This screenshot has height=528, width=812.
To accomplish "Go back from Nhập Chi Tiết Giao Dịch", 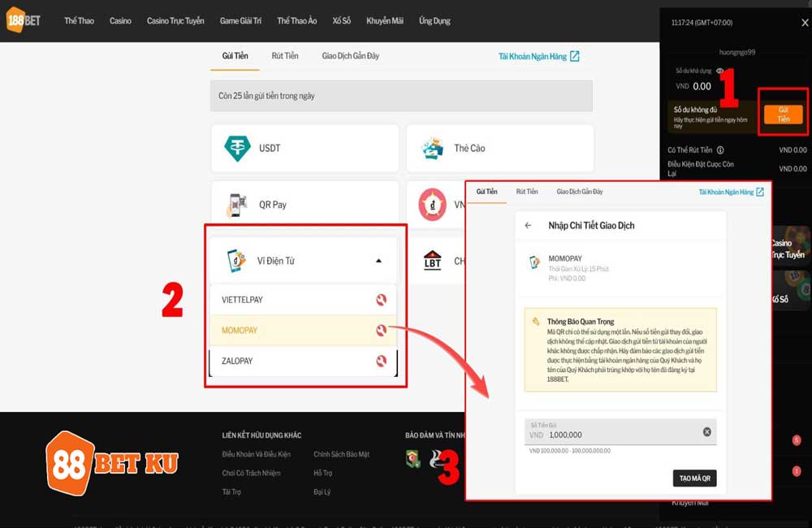I will (529, 225).
